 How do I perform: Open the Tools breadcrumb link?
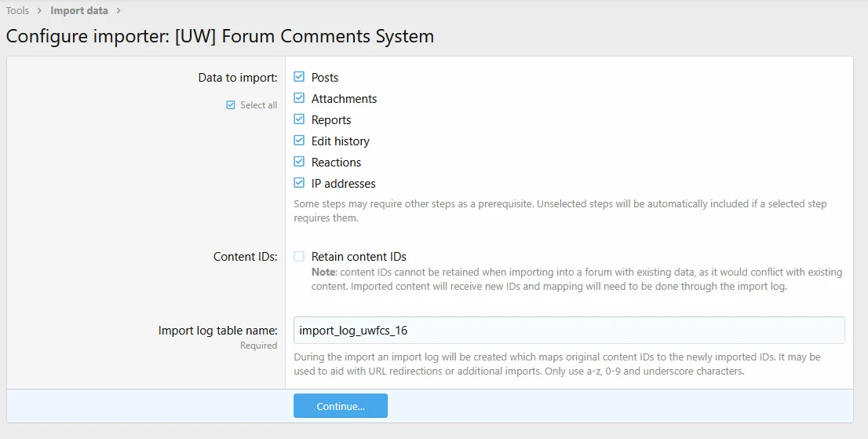tap(18, 10)
